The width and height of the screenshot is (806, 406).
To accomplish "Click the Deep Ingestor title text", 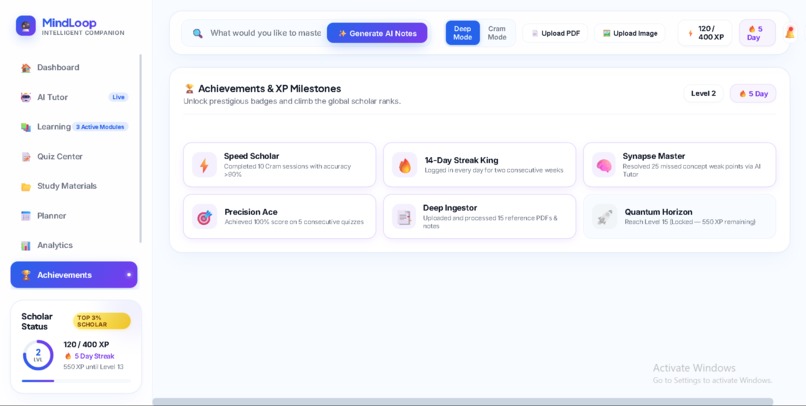I will pyautogui.click(x=450, y=208).
